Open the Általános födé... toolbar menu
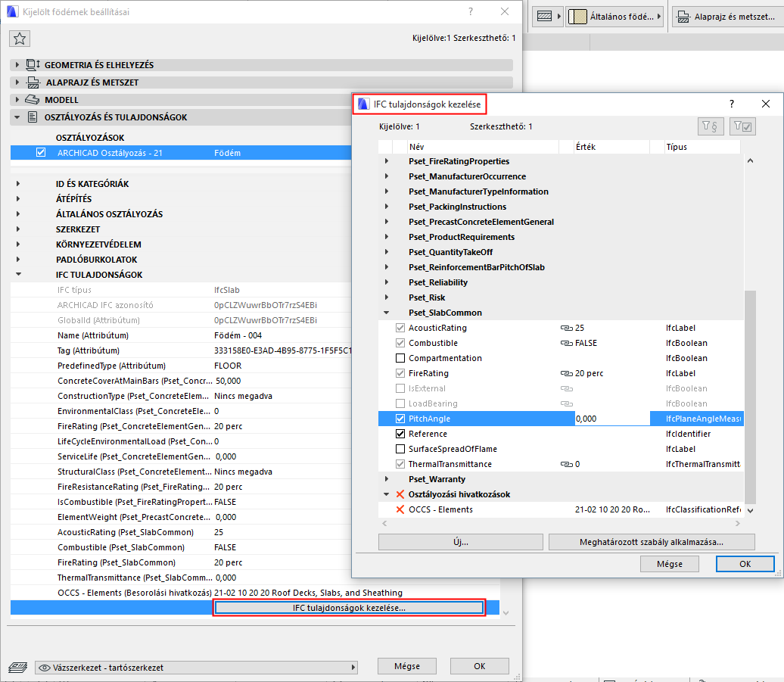The width and height of the screenshot is (784, 682). pos(614,17)
